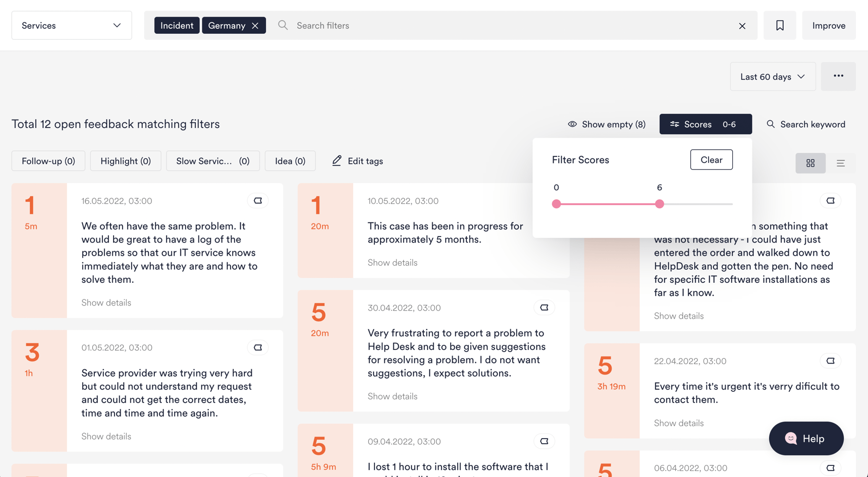Remove the Germany filter chip
The height and width of the screenshot is (477, 868).
256,25
